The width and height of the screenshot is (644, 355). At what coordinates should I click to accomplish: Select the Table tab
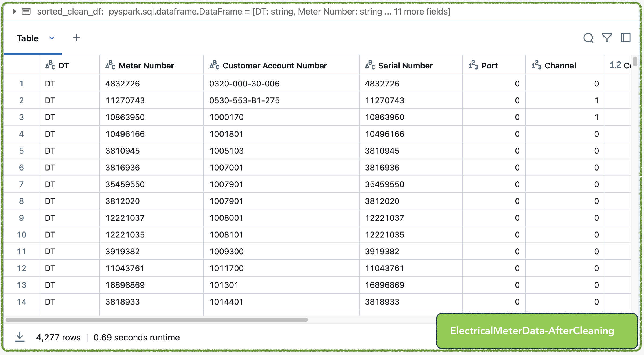tap(28, 38)
